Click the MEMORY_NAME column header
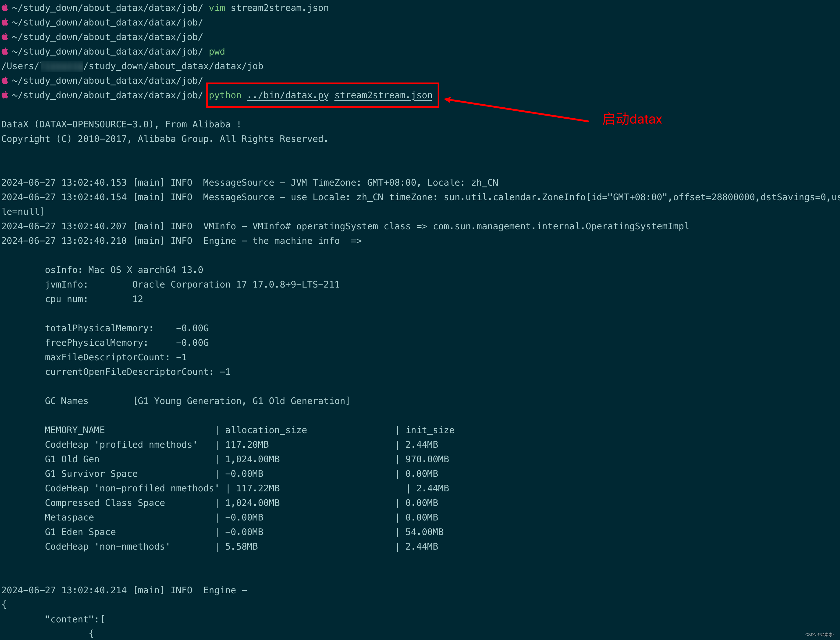The image size is (840, 640). click(x=75, y=430)
